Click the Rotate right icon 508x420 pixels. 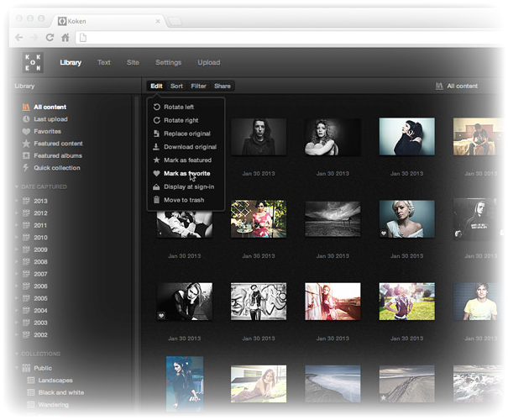click(x=156, y=120)
